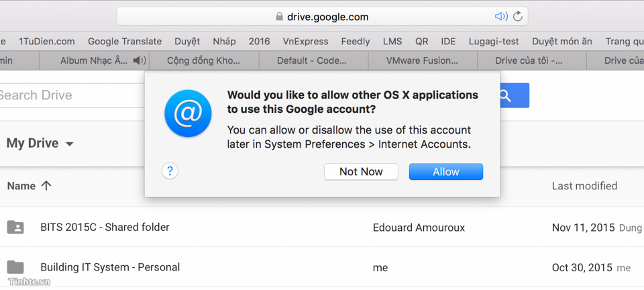Click the Internet Accounts @ icon in dialog
This screenshot has height=290, width=644.
[x=188, y=113]
